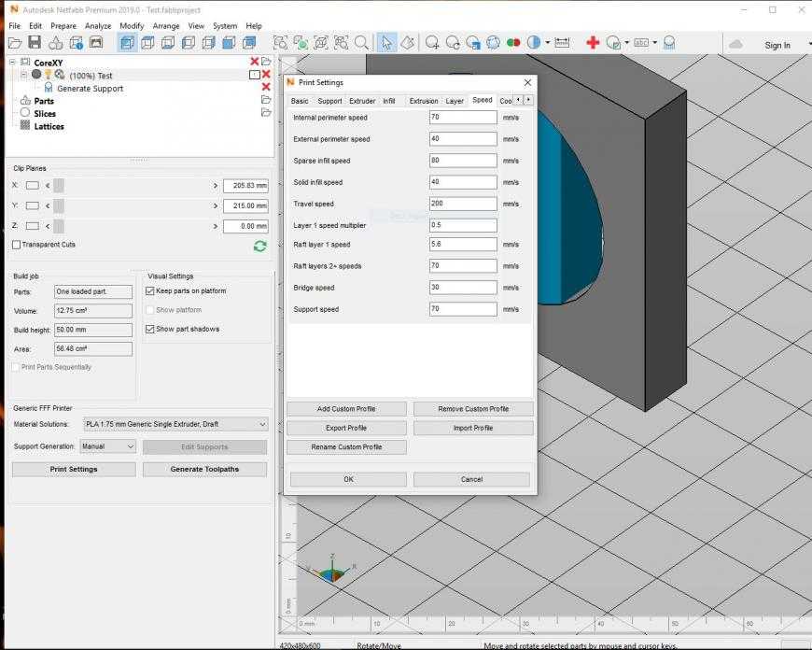Enable the Z clip plane checkbox
Viewport: 812px width, 650px height.
click(x=32, y=226)
